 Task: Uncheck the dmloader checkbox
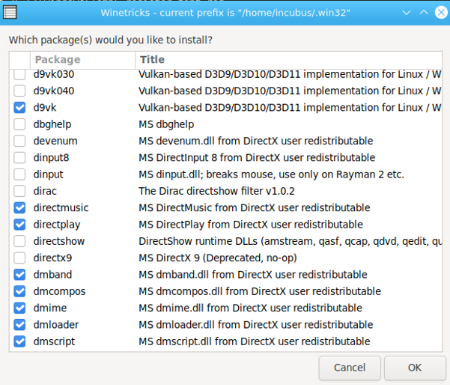point(20,324)
